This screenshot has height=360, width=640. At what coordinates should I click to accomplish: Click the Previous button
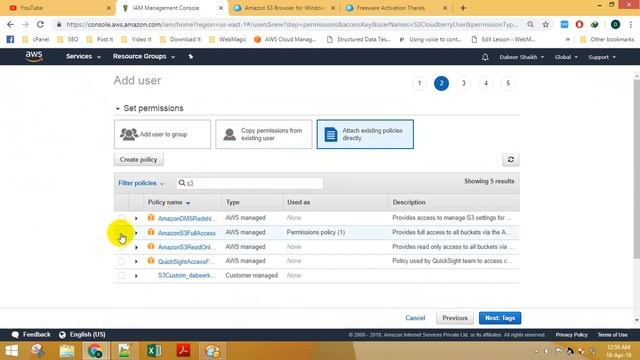(x=455, y=318)
